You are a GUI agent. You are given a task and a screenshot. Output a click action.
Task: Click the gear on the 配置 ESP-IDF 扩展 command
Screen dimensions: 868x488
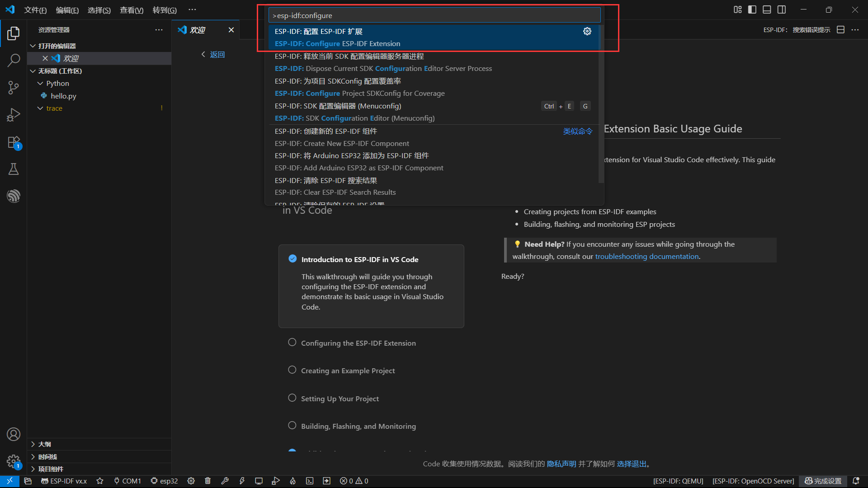(587, 31)
